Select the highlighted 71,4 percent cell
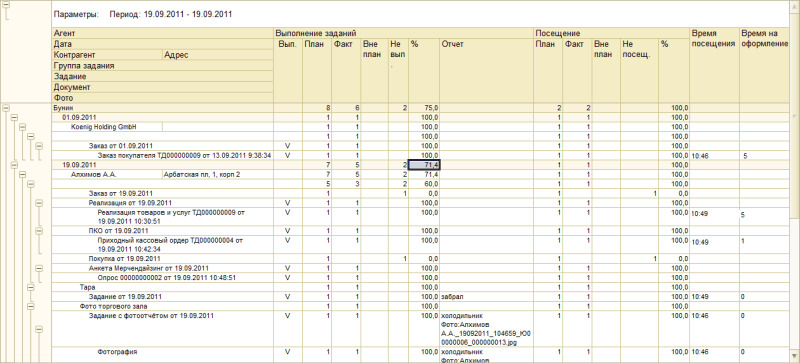This screenshot has height=363, width=800. coord(424,165)
